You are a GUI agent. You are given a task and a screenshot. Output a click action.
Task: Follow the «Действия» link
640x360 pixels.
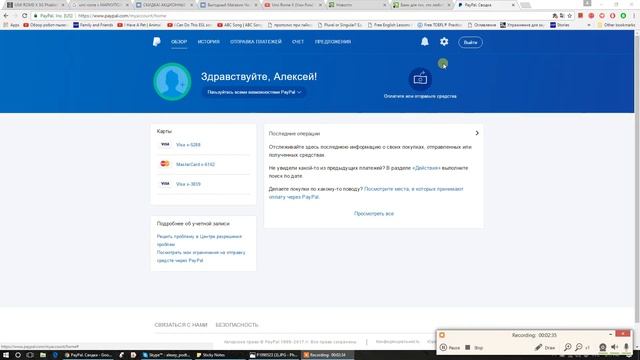point(426,168)
